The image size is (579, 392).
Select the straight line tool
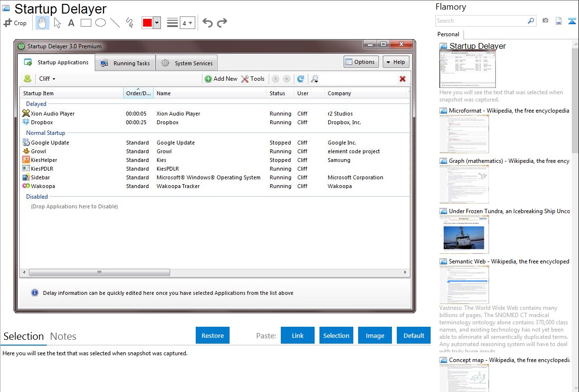pyautogui.click(x=115, y=23)
